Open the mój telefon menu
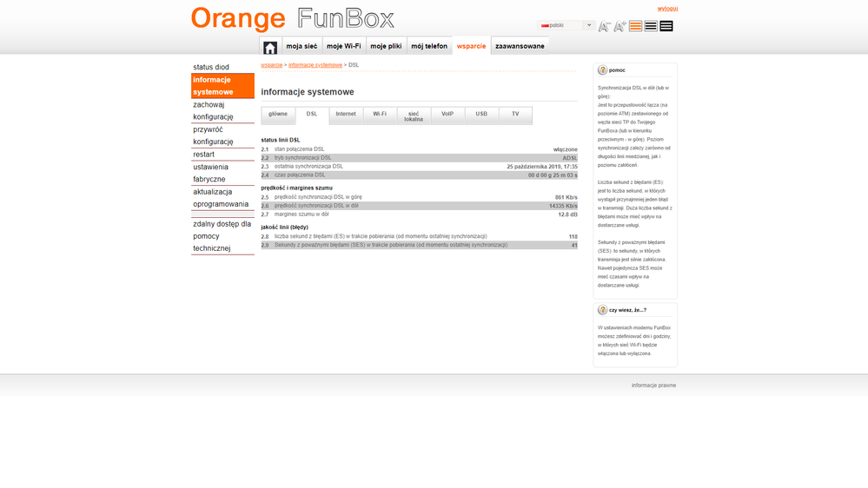Image resolution: width=868 pixels, height=488 pixels. point(429,46)
